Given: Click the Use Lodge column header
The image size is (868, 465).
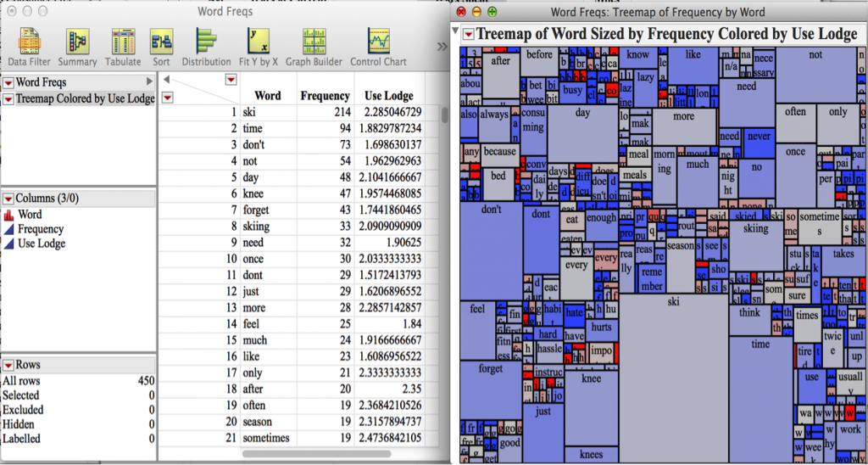Looking at the screenshot, I should tap(389, 96).
